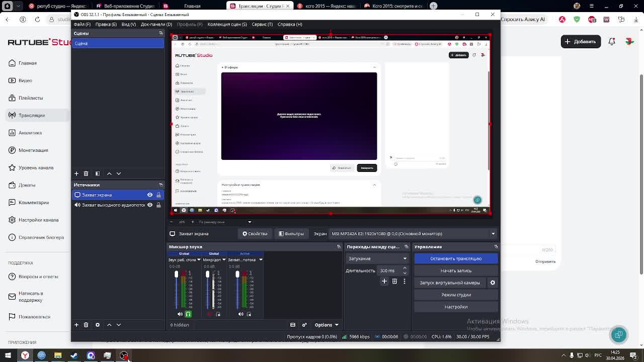The height and width of the screenshot is (362, 644).
Task: Open source properties gear in Sources toolbar
Action: click(98, 325)
